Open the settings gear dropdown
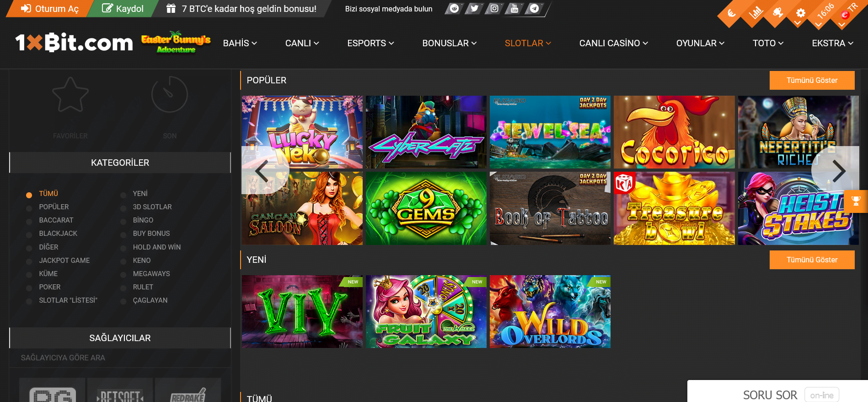Viewport: 868px width, 402px height. tap(800, 13)
